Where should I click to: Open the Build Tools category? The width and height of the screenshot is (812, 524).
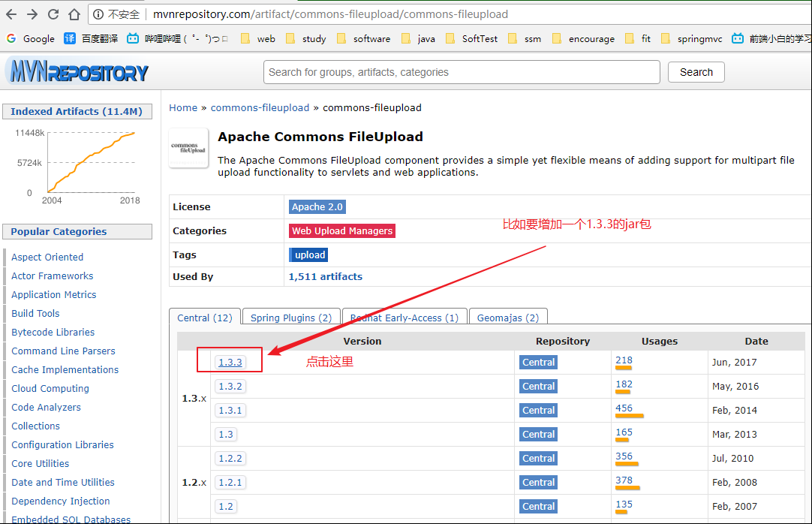[x=35, y=313]
